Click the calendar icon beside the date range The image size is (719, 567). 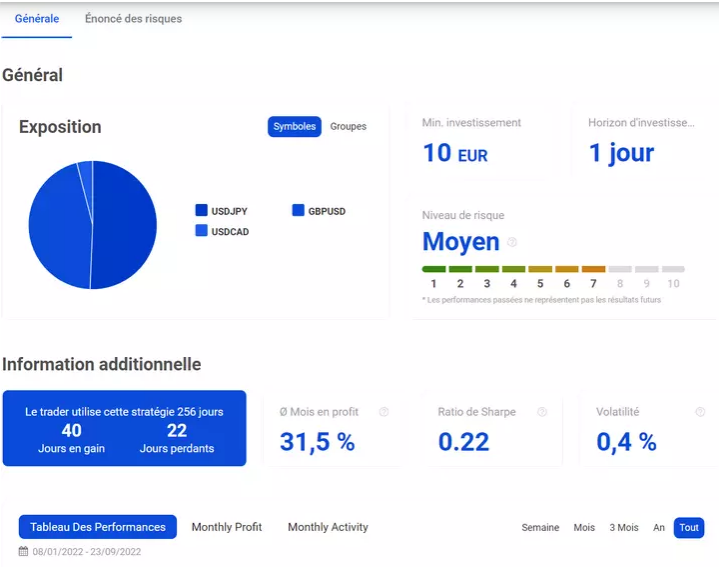pos(24,551)
